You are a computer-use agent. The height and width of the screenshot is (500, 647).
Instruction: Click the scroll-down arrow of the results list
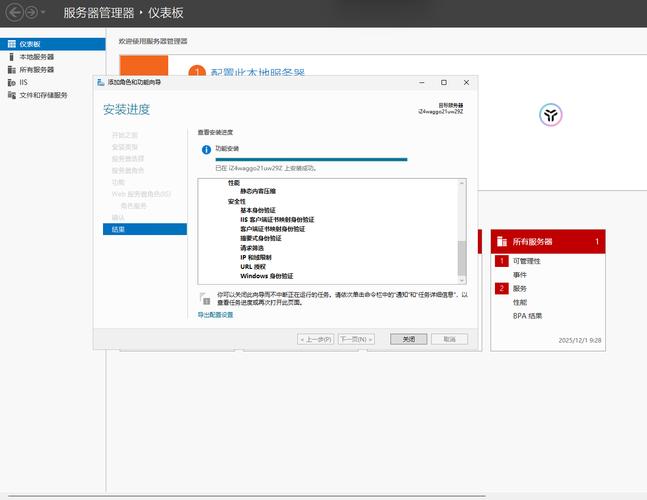462,280
